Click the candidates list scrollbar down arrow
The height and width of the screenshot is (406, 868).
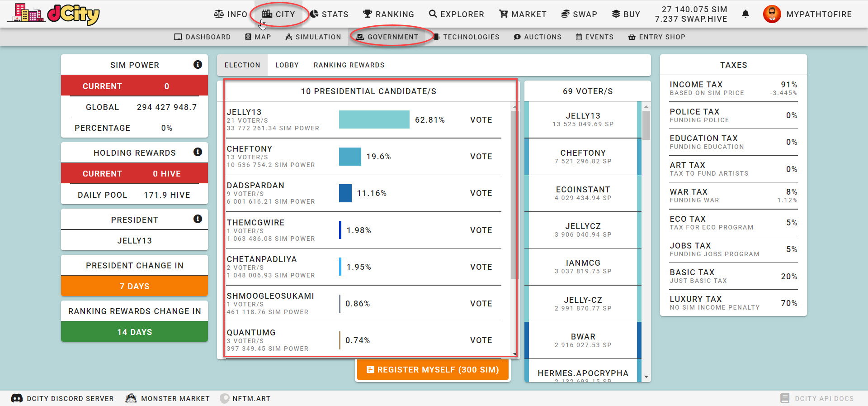pos(514,354)
